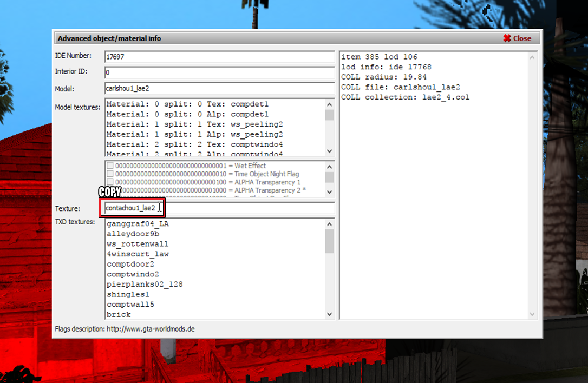Click the Model textures scrollbar thumb

pos(329,115)
